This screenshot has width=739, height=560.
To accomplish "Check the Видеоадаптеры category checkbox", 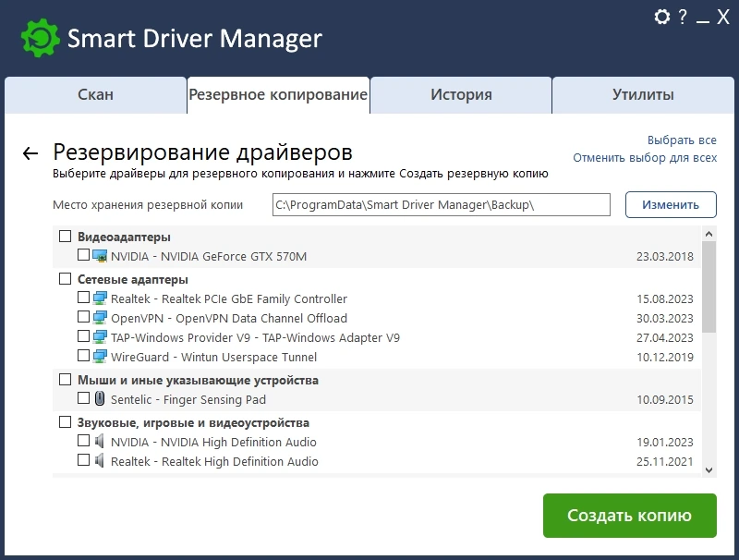I will tap(65, 237).
